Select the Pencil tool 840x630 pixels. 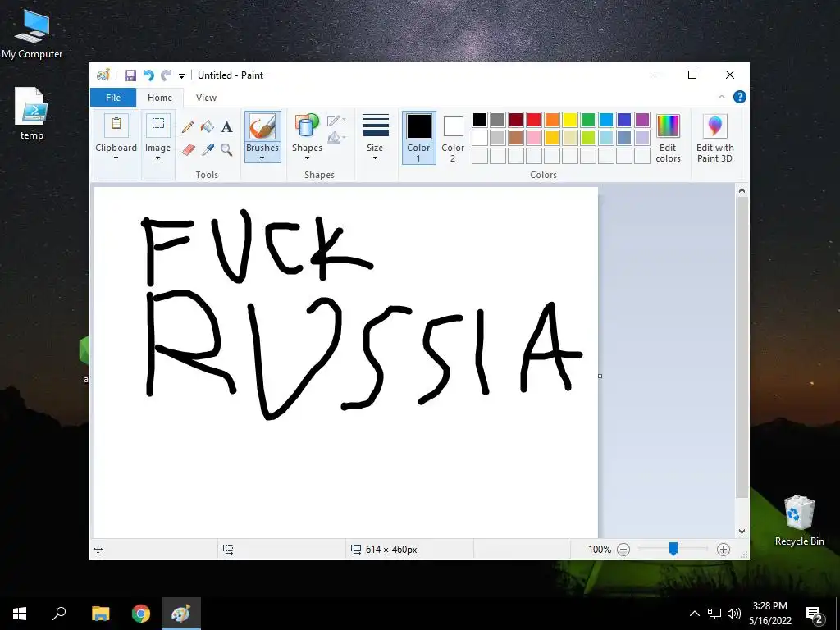(188, 127)
